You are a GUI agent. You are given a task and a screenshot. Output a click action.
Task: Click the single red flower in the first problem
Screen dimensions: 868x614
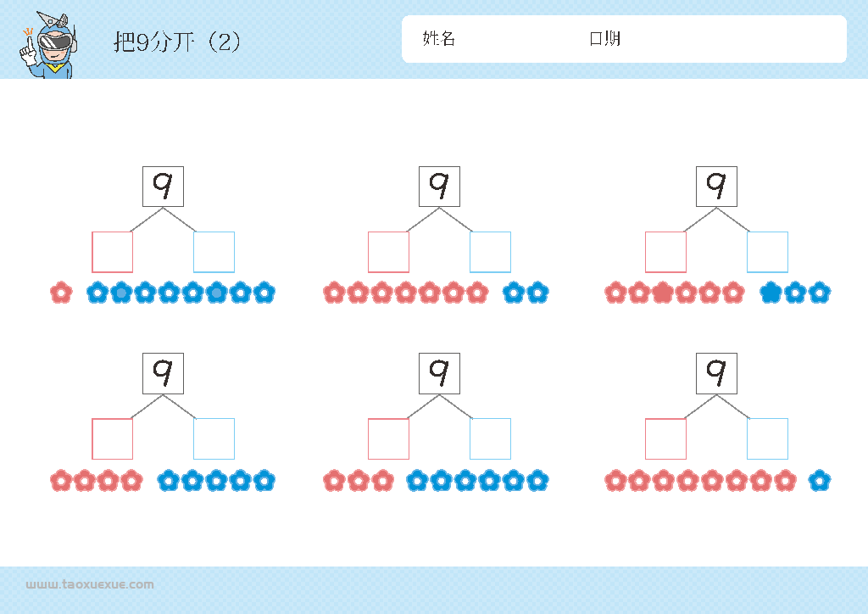click(x=61, y=293)
